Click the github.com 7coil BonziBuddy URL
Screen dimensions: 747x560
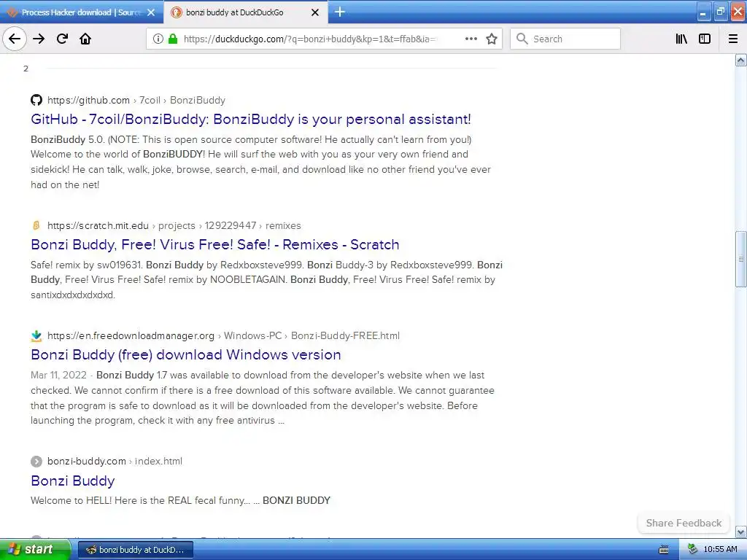[x=136, y=100]
